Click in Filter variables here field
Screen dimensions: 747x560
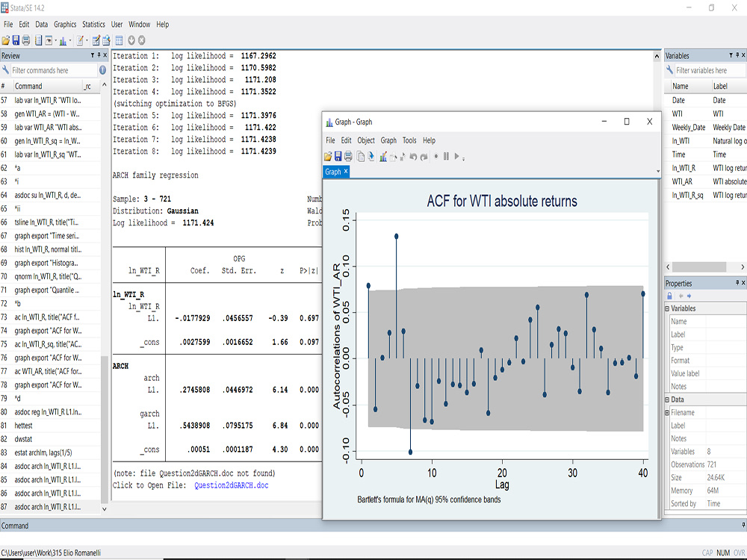pyautogui.click(x=710, y=70)
